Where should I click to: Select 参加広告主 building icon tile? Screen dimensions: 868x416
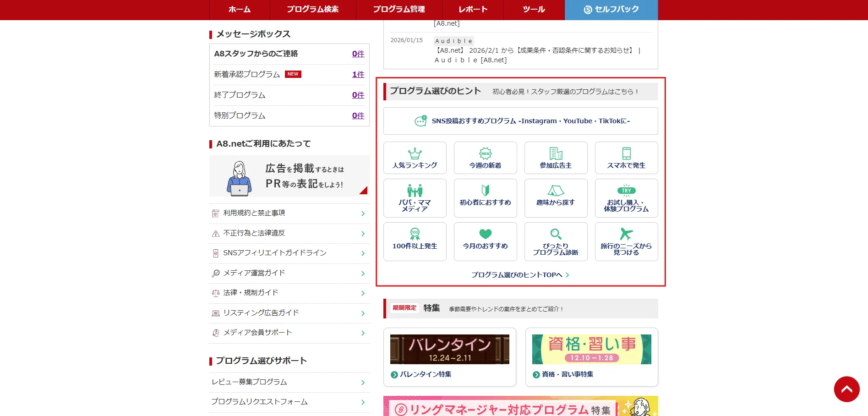point(556,158)
